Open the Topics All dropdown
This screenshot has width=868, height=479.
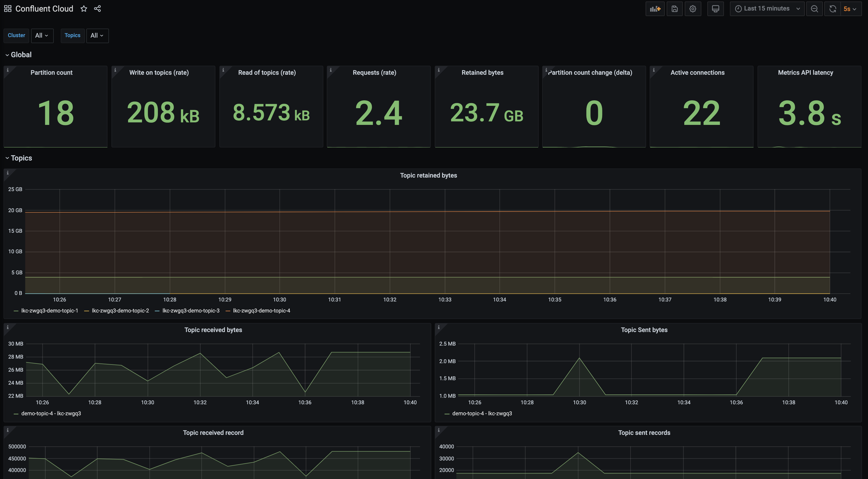(x=97, y=35)
